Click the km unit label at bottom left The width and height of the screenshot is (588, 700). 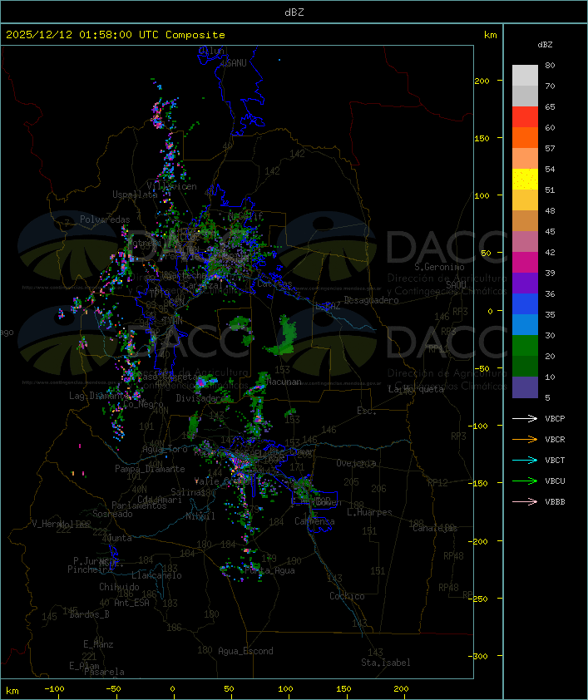click(12, 691)
